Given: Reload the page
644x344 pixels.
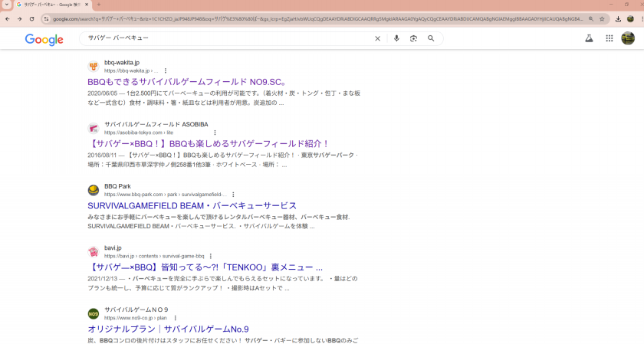Looking at the screenshot, I should 31,19.
